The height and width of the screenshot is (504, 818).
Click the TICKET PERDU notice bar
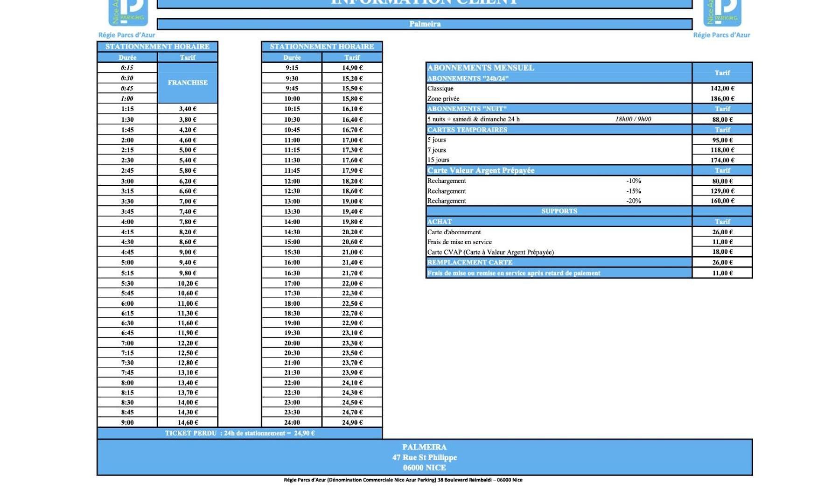click(240, 433)
